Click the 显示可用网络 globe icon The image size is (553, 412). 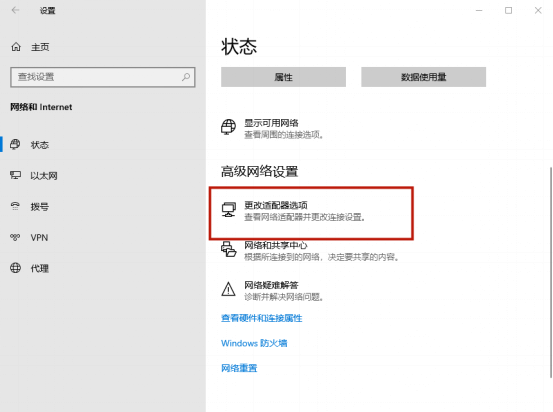point(228,127)
